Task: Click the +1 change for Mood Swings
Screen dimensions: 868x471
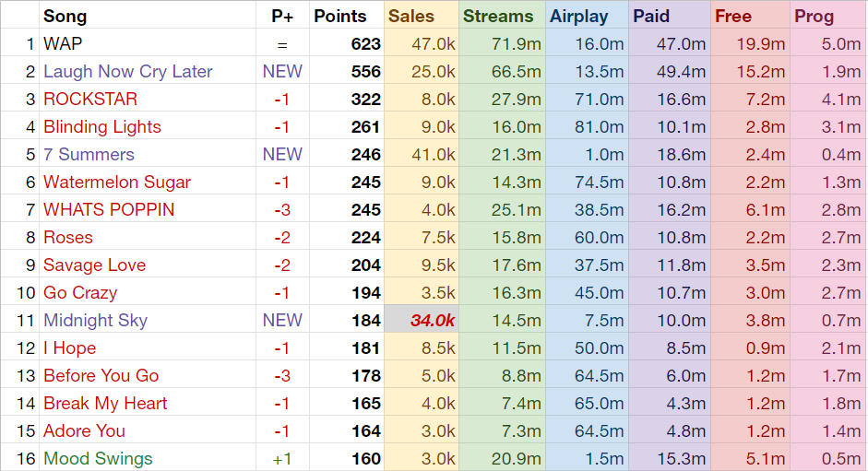Action: pos(282,459)
